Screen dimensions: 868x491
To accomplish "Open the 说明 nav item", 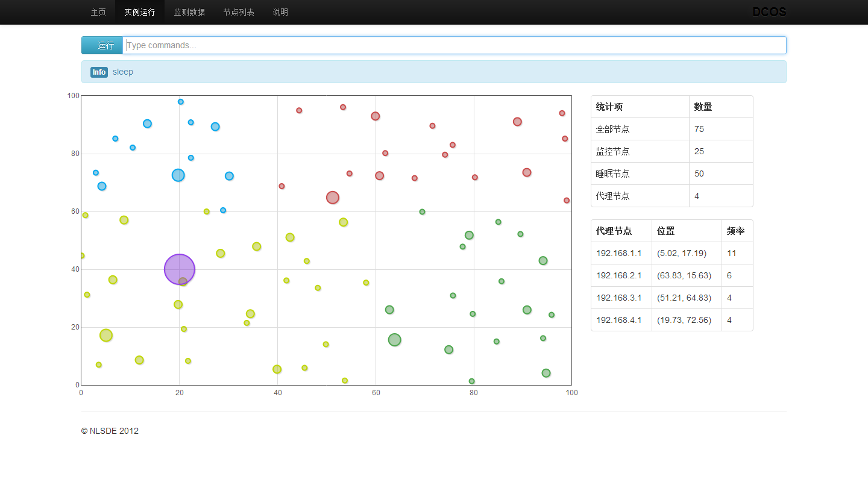I will click(280, 12).
